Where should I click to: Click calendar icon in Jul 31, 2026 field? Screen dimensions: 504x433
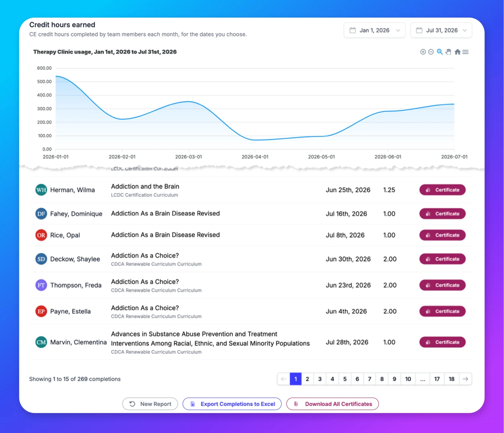(419, 30)
